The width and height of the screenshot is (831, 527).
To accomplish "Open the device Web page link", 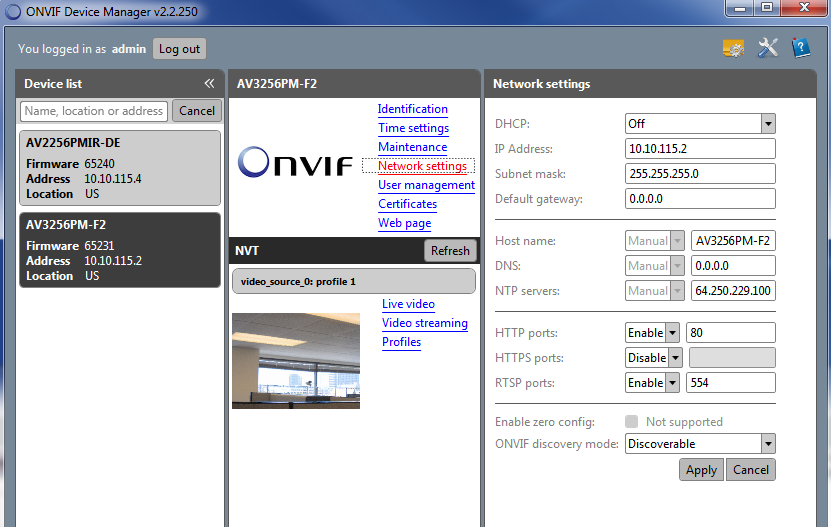I will [x=404, y=223].
